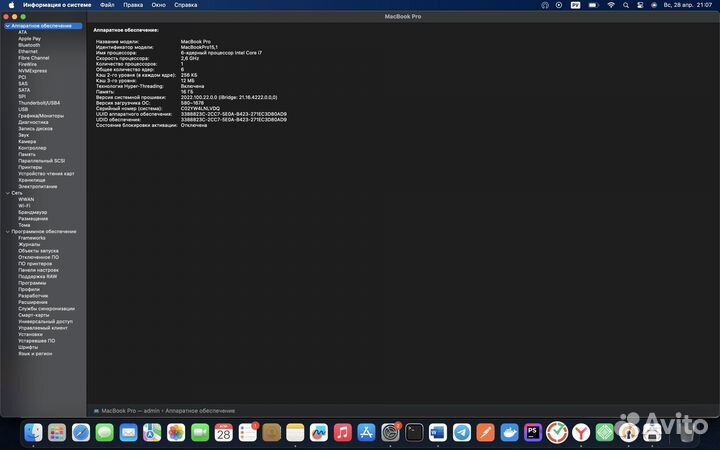Click model identifier value MacBookPro15,1

click(199, 47)
